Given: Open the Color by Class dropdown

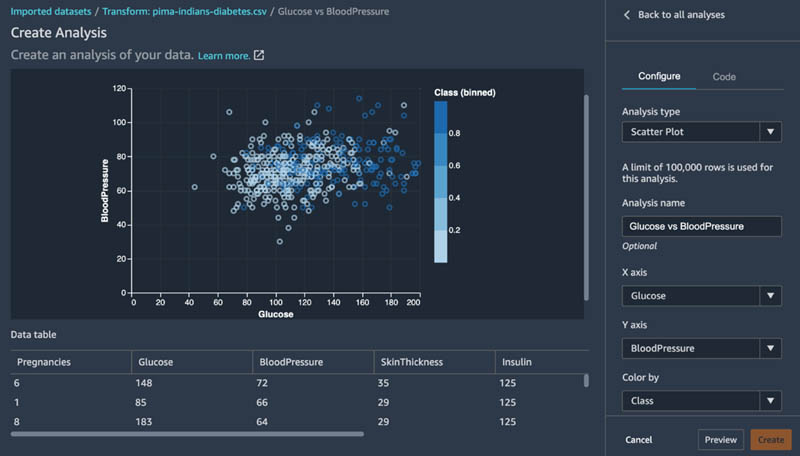Looking at the screenshot, I should pyautogui.click(x=702, y=401).
